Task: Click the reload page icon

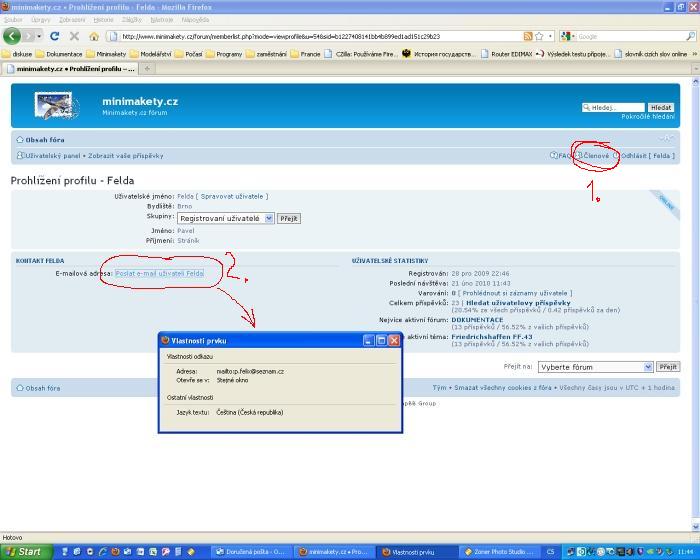Action: tap(55, 37)
